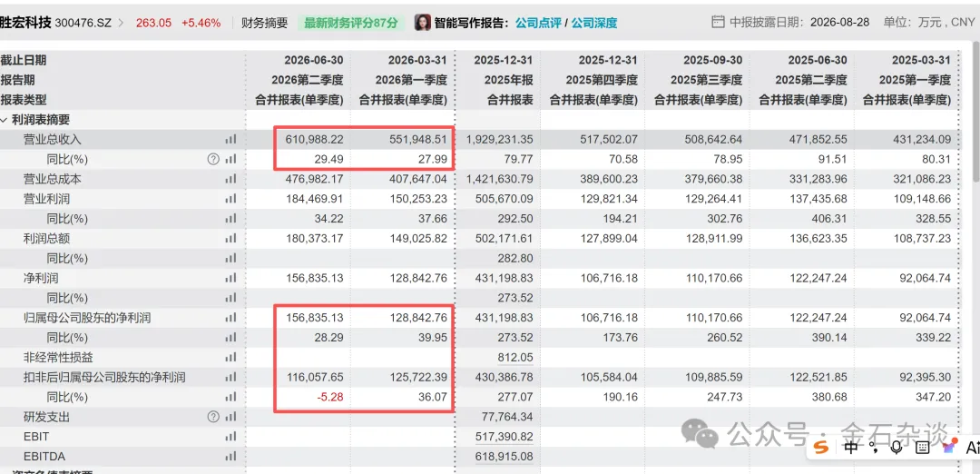Select EBITDA value 618,915.08
The image size is (980, 474).
click(x=505, y=457)
